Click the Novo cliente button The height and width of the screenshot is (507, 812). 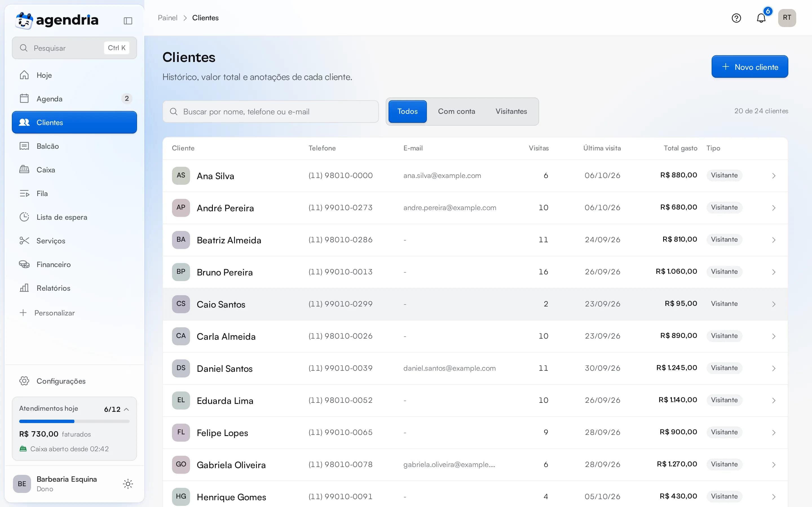[x=750, y=67]
